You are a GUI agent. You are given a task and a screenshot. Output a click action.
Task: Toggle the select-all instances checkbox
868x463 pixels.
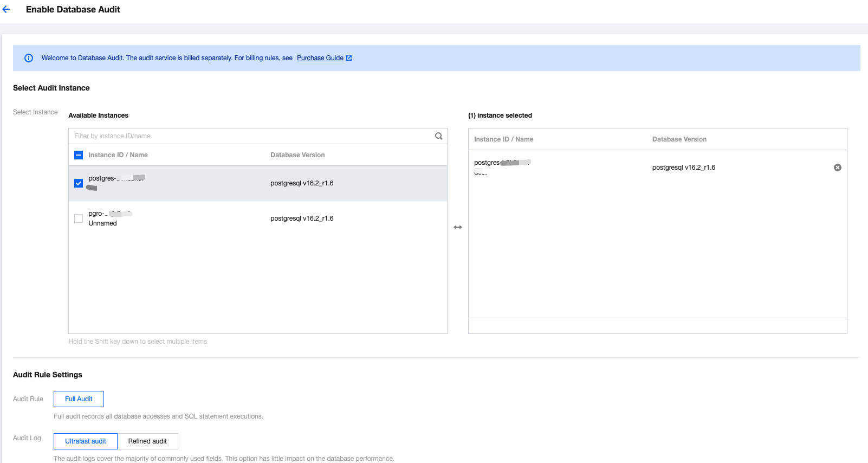[79, 155]
